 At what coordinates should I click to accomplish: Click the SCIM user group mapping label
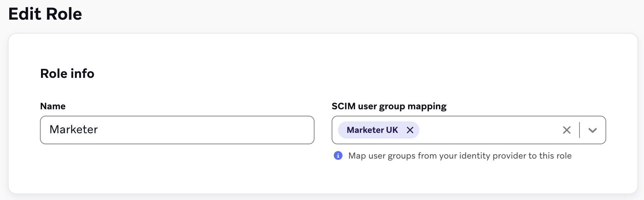click(x=389, y=106)
